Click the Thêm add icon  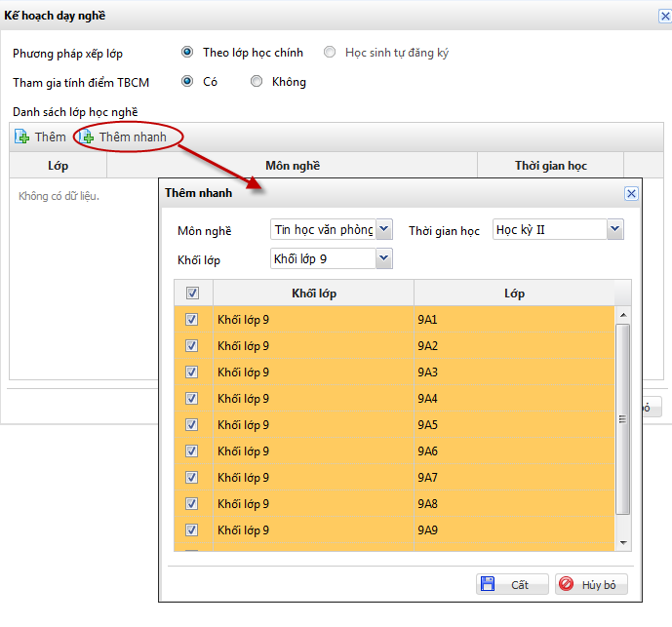(21, 137)
